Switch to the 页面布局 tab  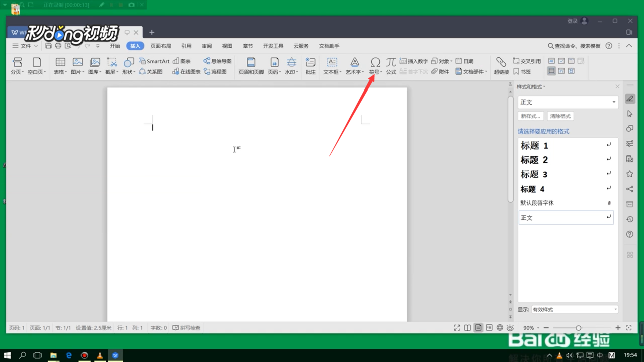click(160, 46)
